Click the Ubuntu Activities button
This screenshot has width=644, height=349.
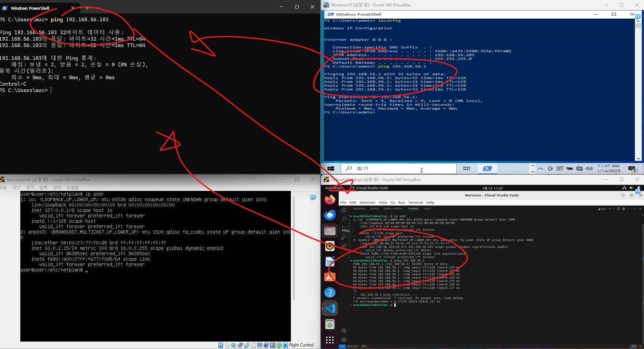pos(333,188)
